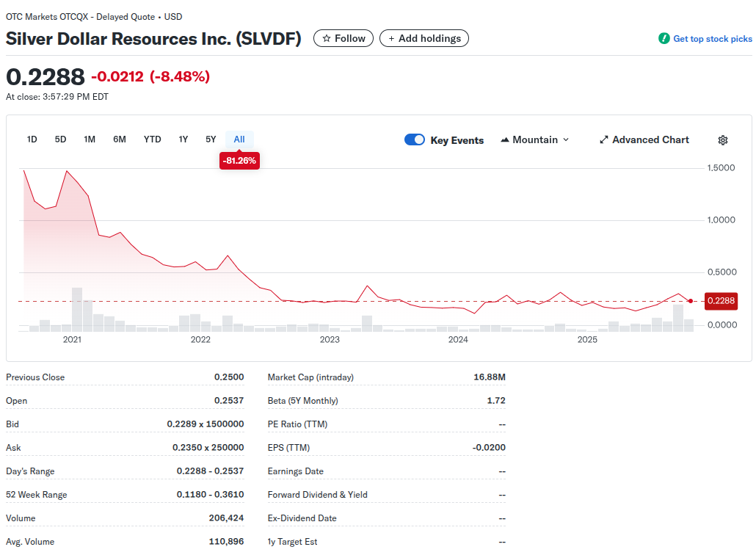Toggle the Key Events switch
This screenshot has height=555, width=756.
pyautogui.click(x=415, y=140)
